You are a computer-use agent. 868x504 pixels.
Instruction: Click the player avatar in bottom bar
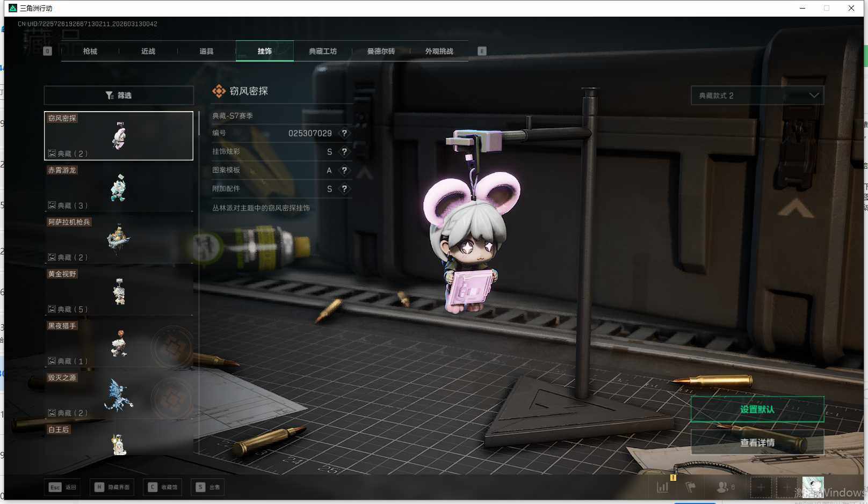pos(813,487)
